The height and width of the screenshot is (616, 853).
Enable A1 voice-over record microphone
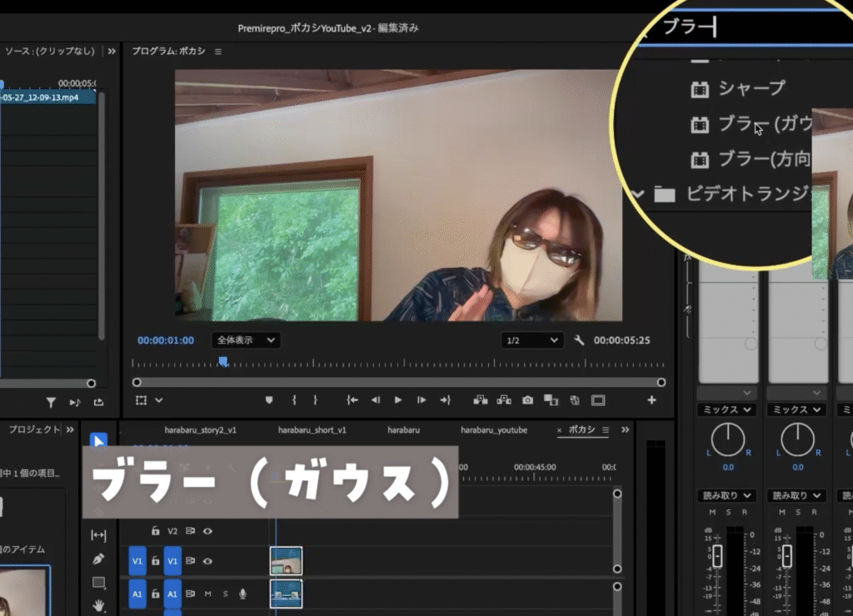242,594
